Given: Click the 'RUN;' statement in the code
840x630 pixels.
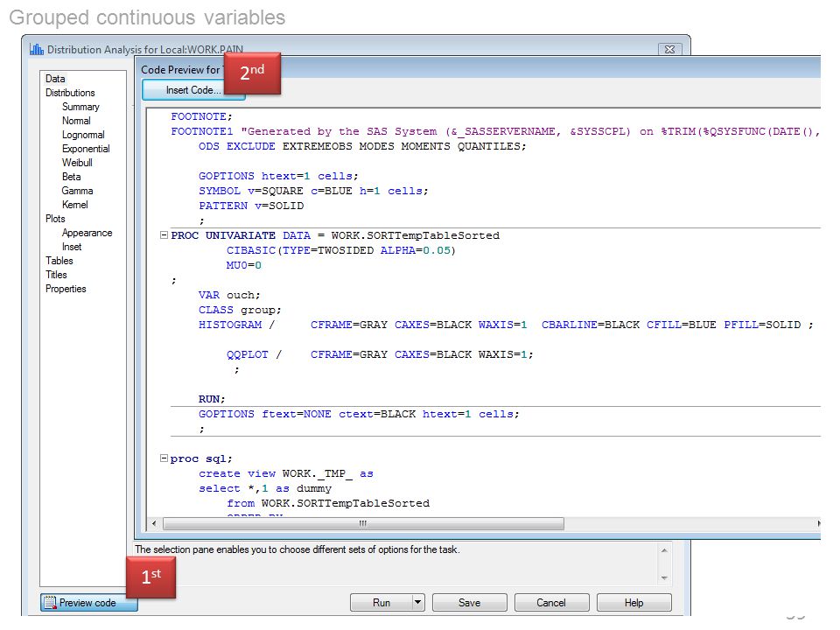Looking at the screenshot, I should point(212,399).
